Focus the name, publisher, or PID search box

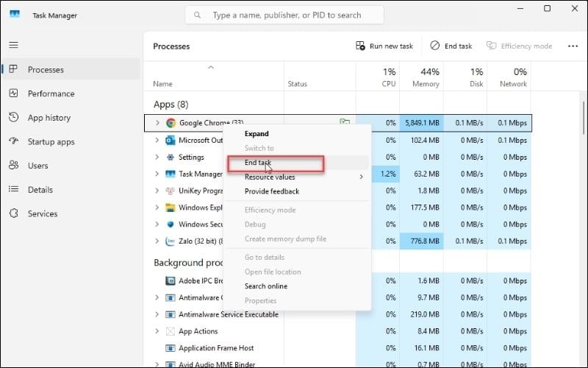click(x=284, y=15)
